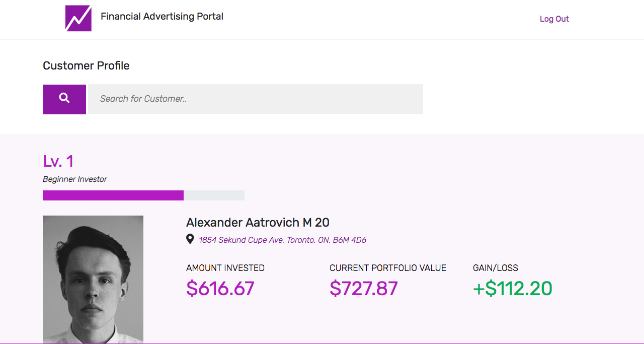
Task: Open the Toronto address link
Action: pos(282,240)
